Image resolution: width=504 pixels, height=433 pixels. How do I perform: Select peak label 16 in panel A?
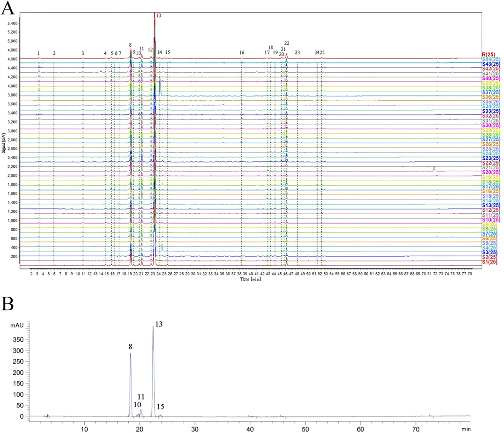pos(242,52)
